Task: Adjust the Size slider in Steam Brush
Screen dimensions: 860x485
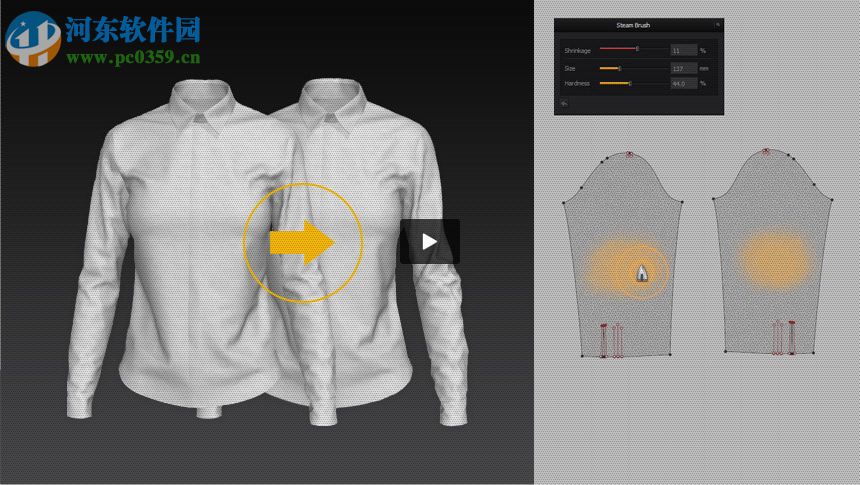Action: pos(634,68)
